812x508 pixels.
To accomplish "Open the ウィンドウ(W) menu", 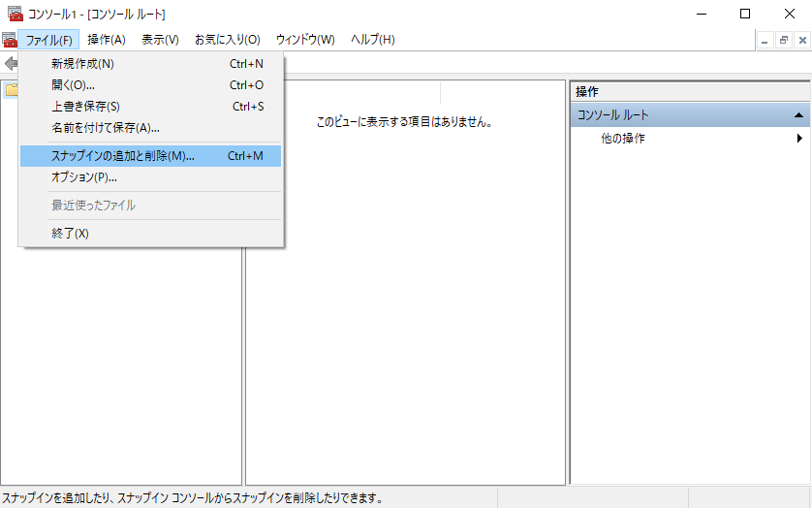I will pos(305,40).
